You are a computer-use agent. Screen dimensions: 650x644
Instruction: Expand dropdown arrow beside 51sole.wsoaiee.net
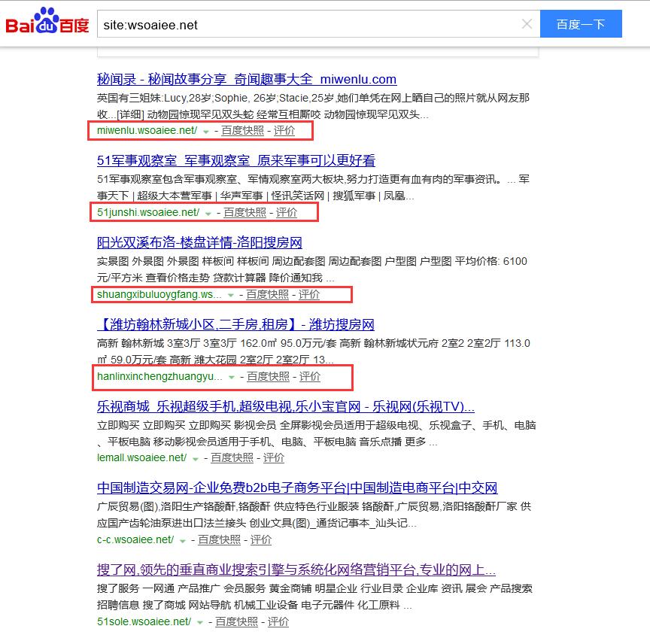200,623
